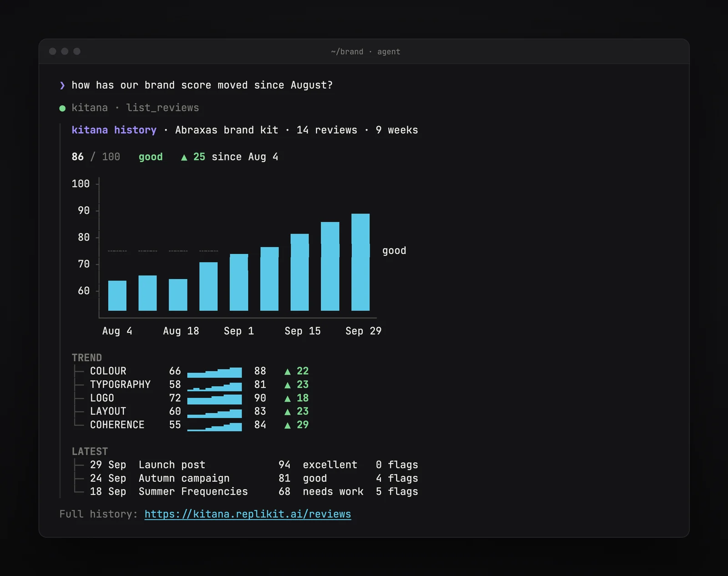Select the up triangle in the COHERENCE trend row

(288, 425)
